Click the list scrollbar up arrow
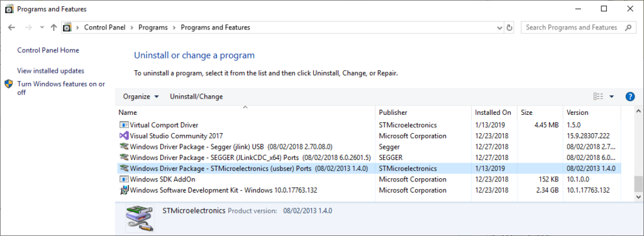 [638, 111]
